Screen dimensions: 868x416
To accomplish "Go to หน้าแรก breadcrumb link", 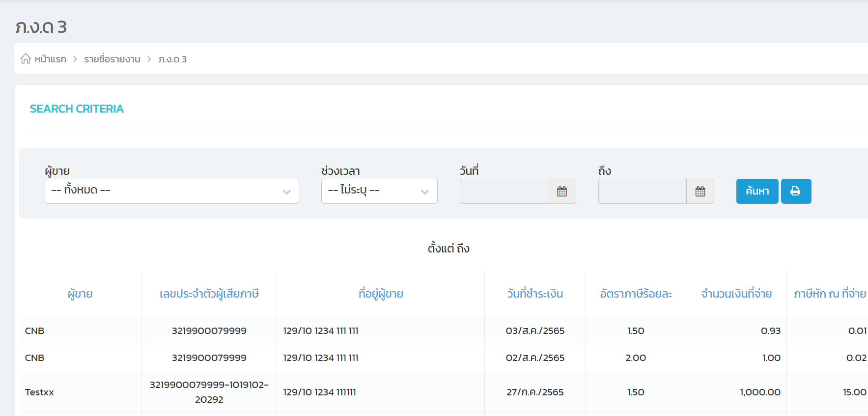I will click(x=50, y=59).
